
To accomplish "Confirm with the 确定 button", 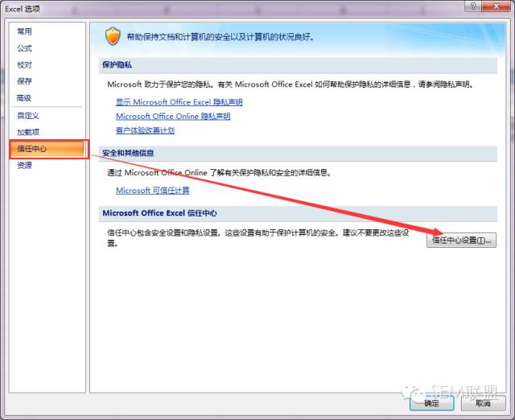I will click(432, 403).
